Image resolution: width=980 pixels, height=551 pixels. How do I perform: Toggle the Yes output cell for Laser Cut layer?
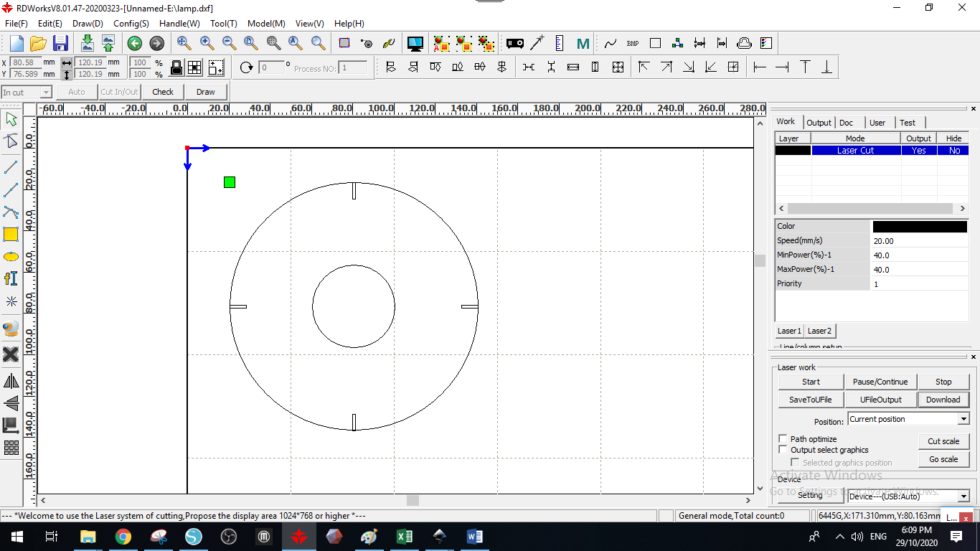[918, 151]
